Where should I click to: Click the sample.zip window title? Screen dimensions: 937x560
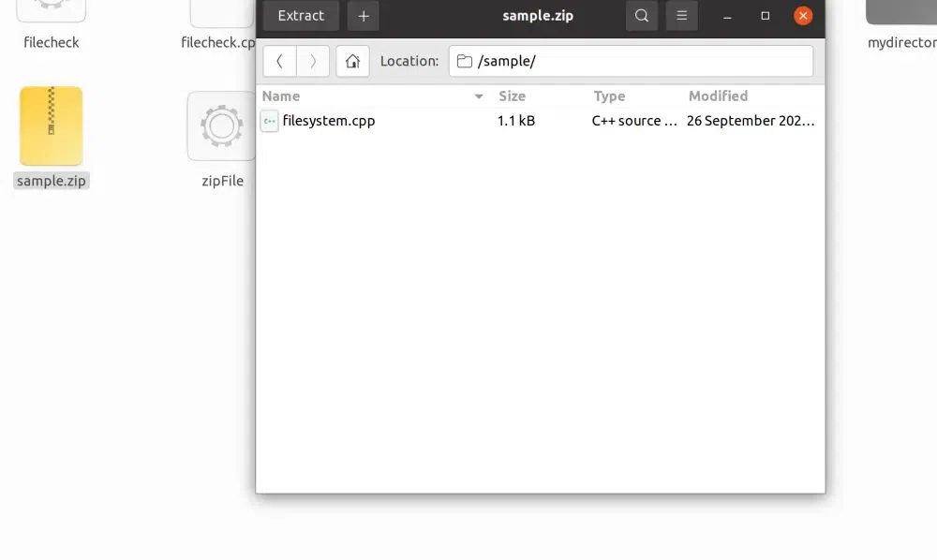click(x=538, y=16)
